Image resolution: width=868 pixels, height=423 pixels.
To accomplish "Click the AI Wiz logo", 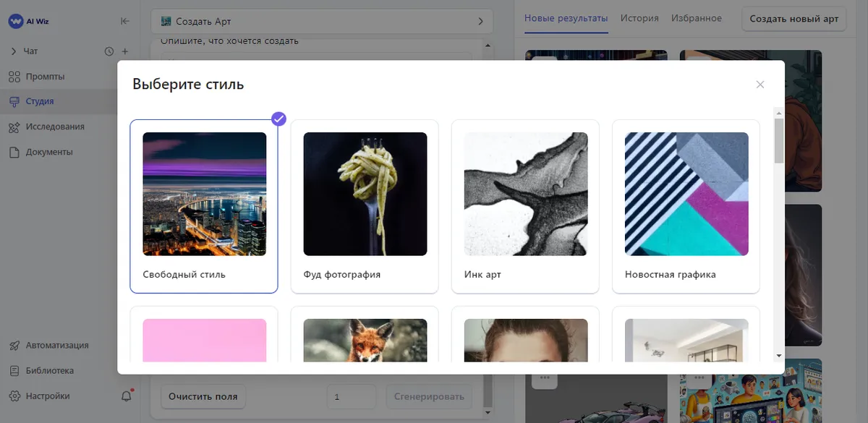I will tap(27, 22).
